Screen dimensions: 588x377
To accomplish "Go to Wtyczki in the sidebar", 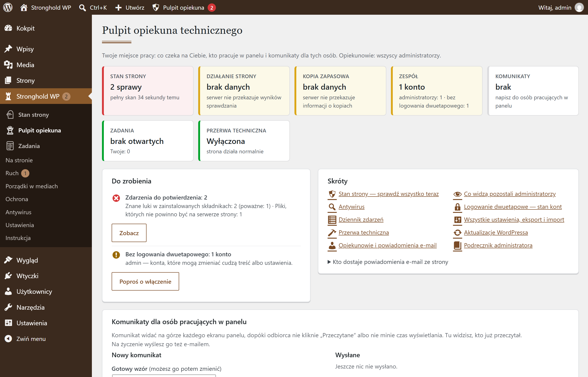I will point(46,276).
